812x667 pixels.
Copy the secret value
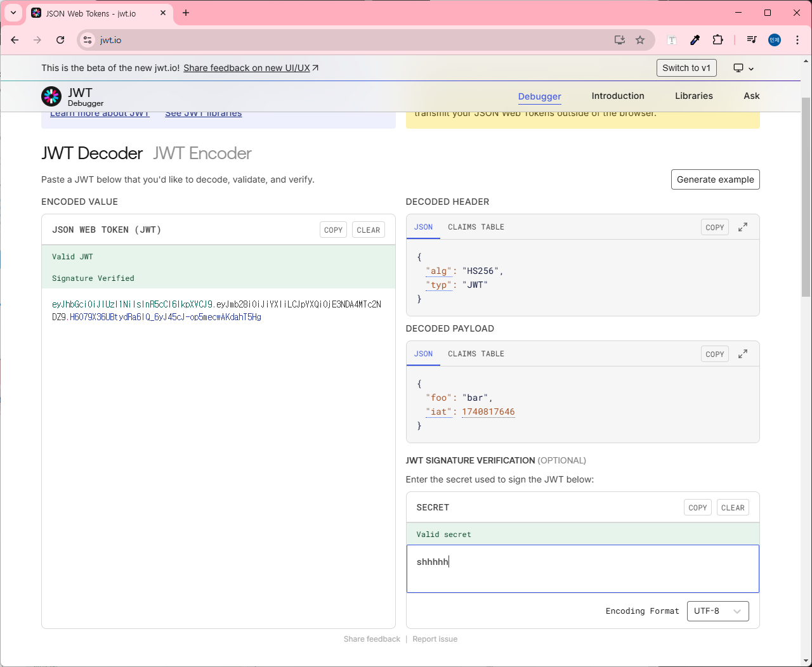(x=698, y=507)
